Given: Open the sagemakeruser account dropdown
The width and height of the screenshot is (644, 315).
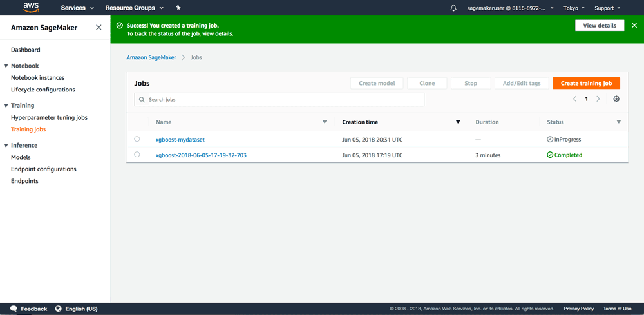Looking at the screenshot, I should (511, 8).
